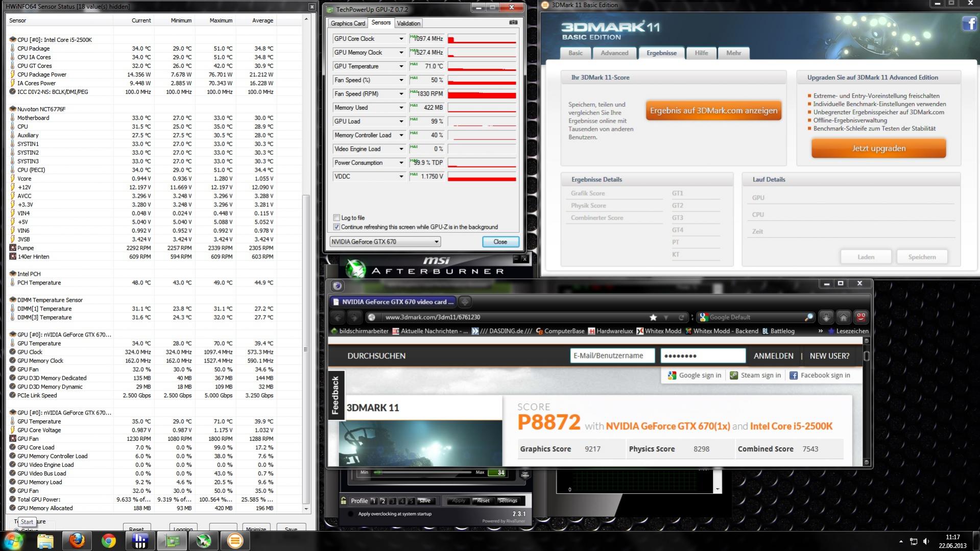The image size is (980, 551).
Task: Select Afterburner profile slot 4
Action: point(401,501)
